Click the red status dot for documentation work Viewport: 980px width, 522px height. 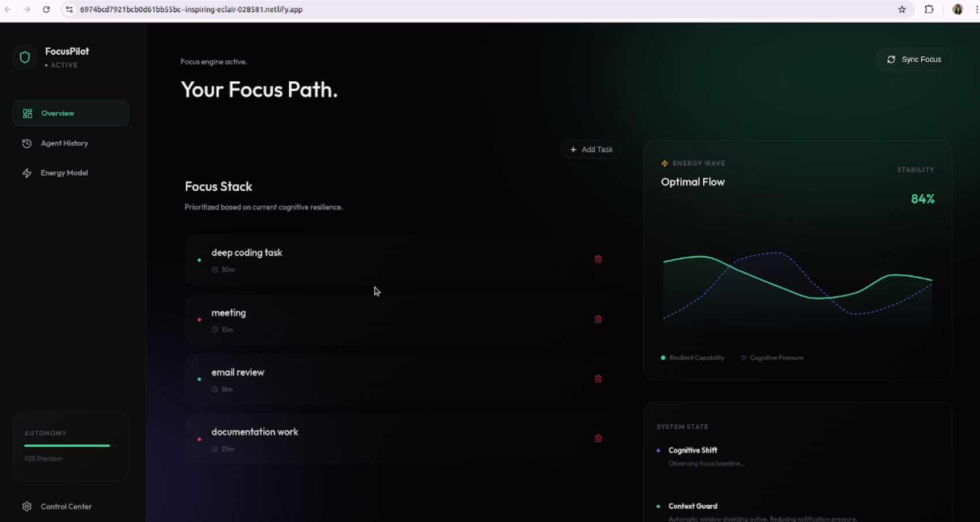(x=199, y=439)
